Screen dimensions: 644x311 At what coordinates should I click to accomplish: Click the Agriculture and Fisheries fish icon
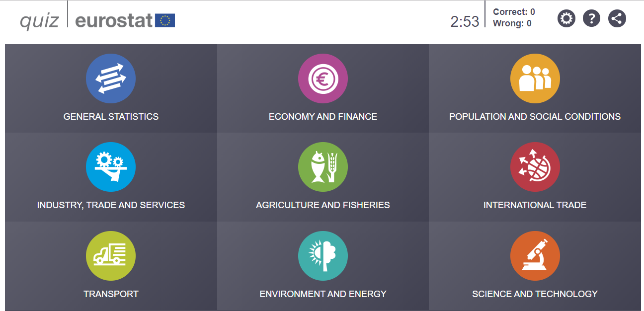323,167
